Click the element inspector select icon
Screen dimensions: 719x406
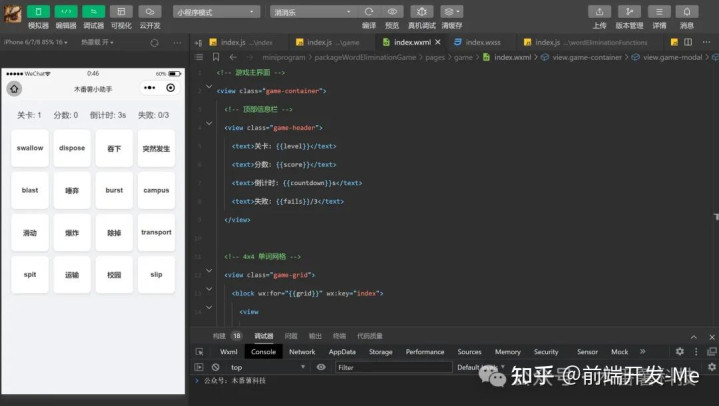199,352
